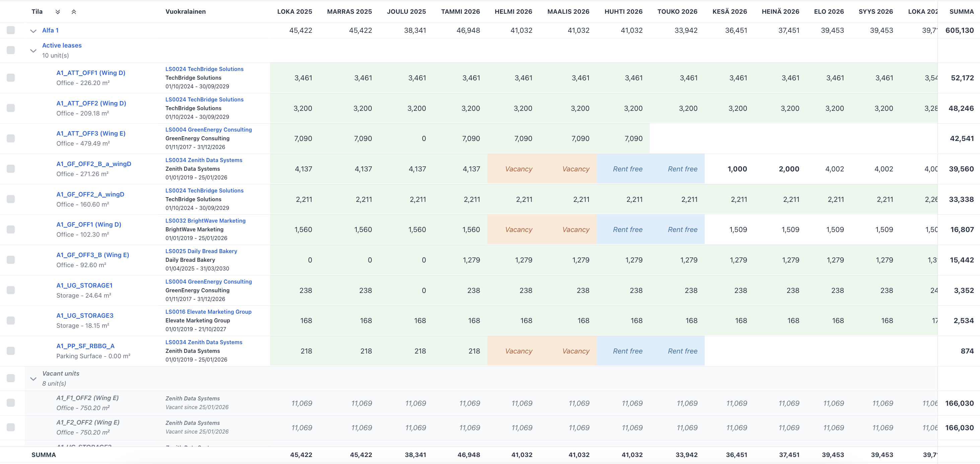
Task: Collapse the Vacant units group
Action: click(33, 379)
